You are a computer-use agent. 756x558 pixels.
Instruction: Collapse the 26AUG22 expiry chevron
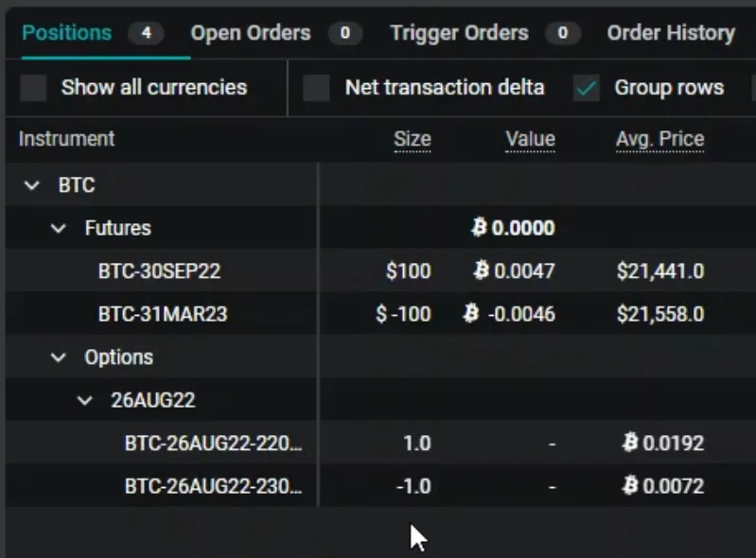(85, 400)
